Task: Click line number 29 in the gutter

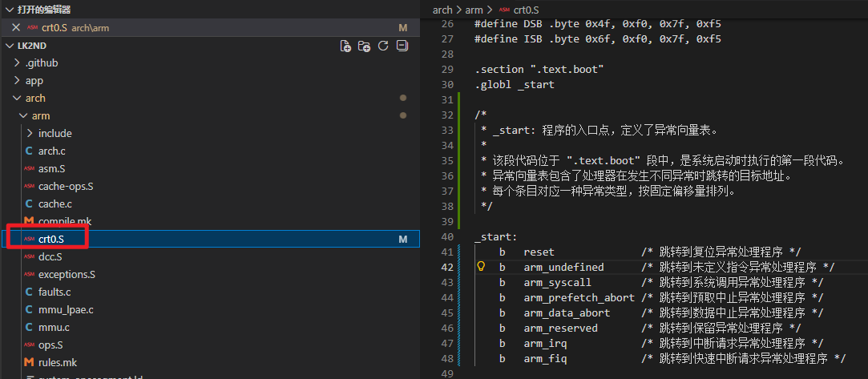Action: pyautogui.click(x=447, y=69)
